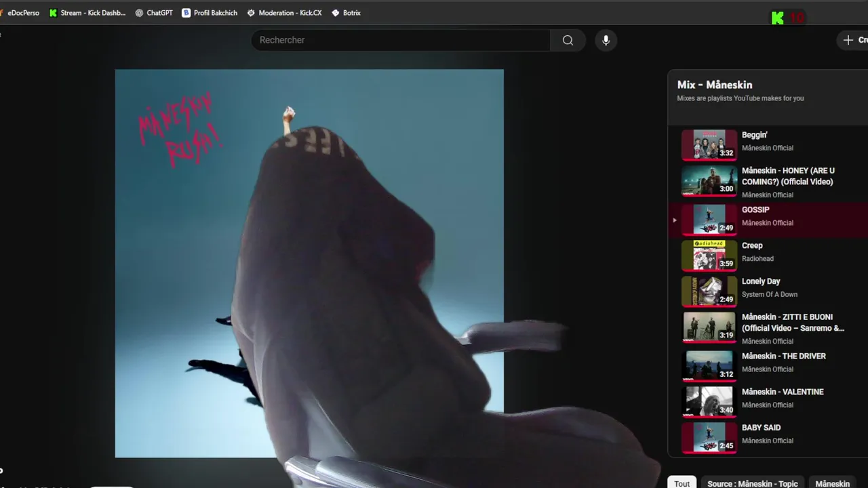Click the green Kick extension icon

point(778,18)
